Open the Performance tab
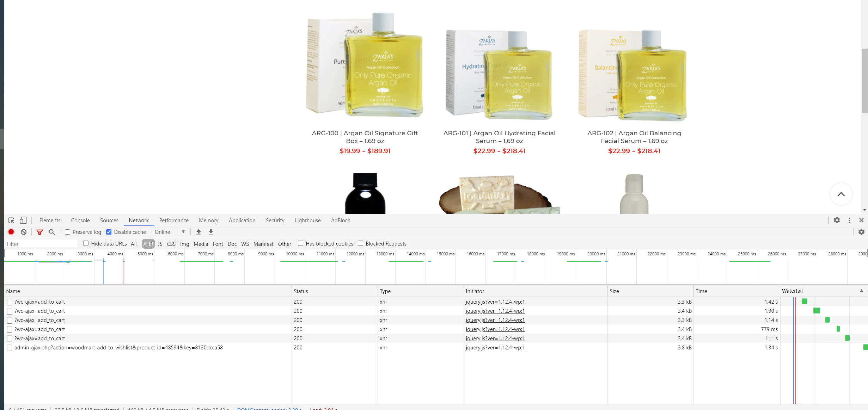Image resolution: width=868 pixels, height=410 pixels. click(x=174, y=220)
